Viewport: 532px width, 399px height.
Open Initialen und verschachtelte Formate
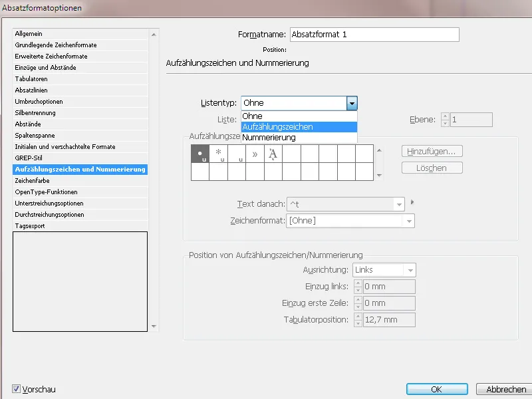click(80, 146)
